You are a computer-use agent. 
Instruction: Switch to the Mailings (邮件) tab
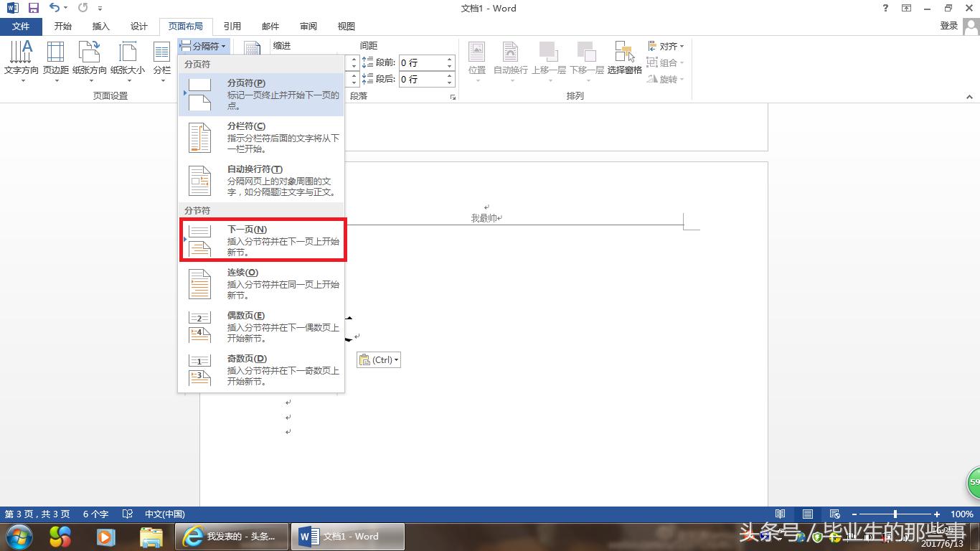point(270,27)
